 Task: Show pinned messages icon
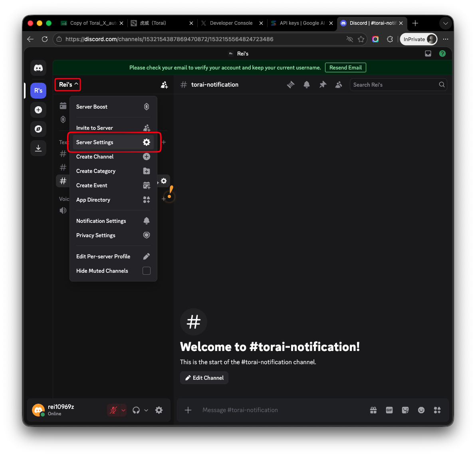pos(323,85)
